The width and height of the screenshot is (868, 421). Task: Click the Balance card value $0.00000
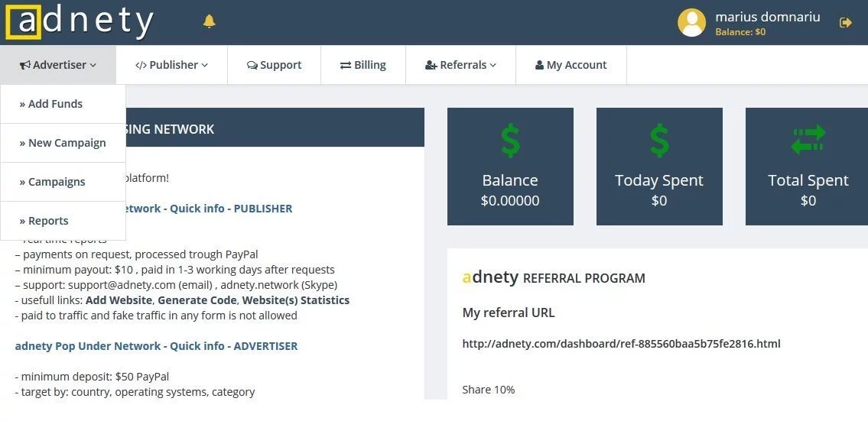coord(510,201)
